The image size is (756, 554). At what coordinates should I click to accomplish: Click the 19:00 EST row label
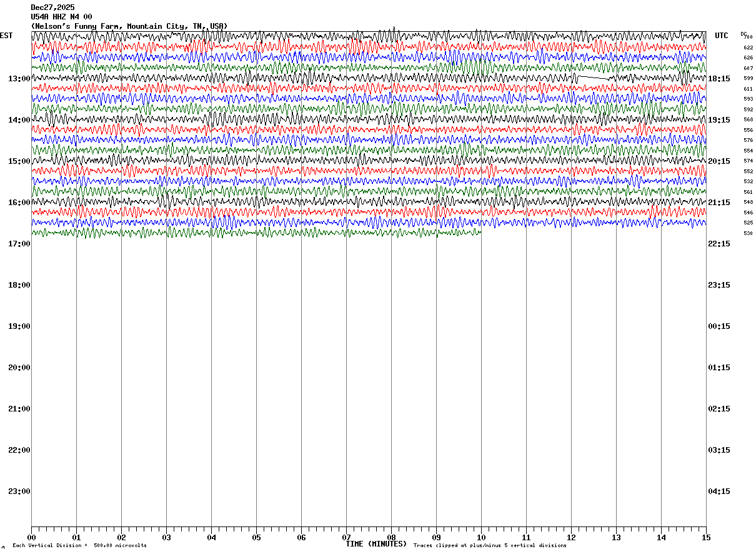click(19, 326)
